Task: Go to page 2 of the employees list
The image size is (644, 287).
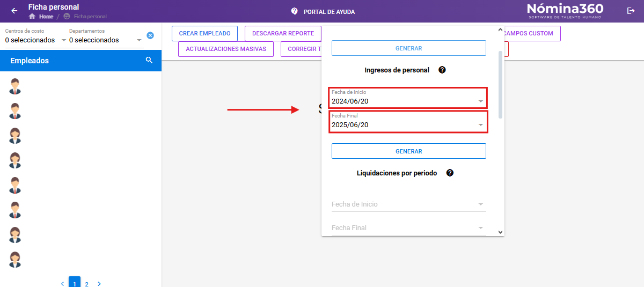Action: (x=86, y=283)
